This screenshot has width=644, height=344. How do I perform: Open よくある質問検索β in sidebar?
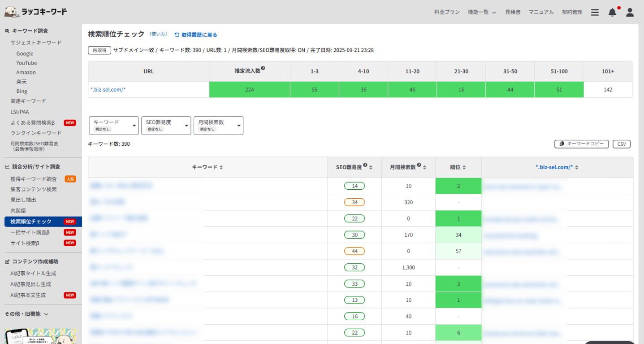point(33,122)
